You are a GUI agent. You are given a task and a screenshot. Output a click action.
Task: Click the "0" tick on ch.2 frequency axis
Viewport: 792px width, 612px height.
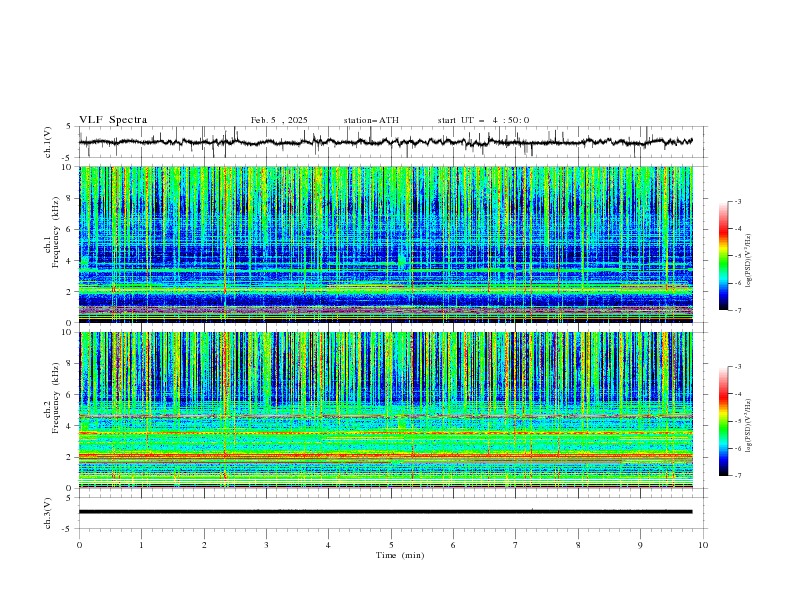tap(71, 488)
